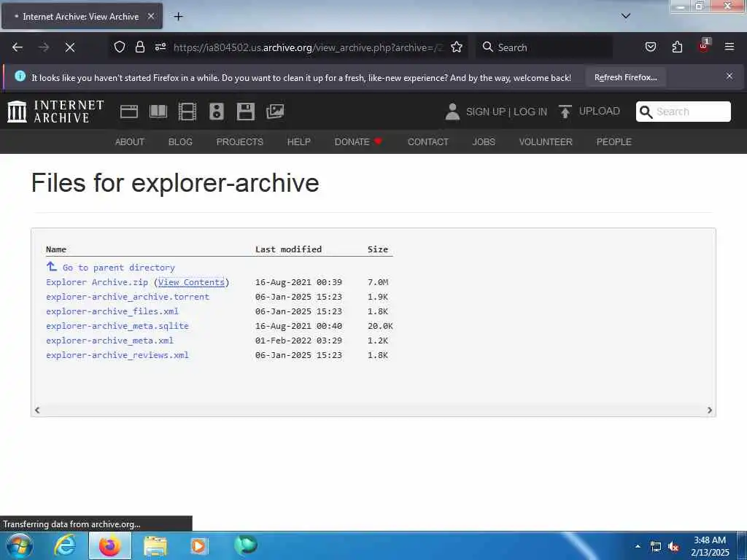
Task: Click the site security padlock icon
Action: coord(139,47)
